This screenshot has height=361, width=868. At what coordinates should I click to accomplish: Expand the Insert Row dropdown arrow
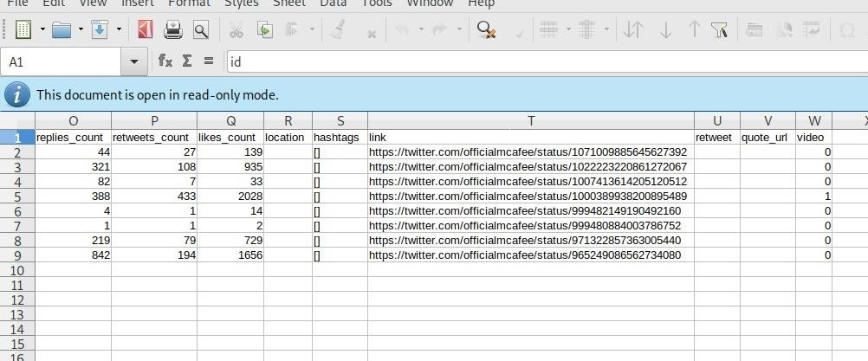point(568,29)
